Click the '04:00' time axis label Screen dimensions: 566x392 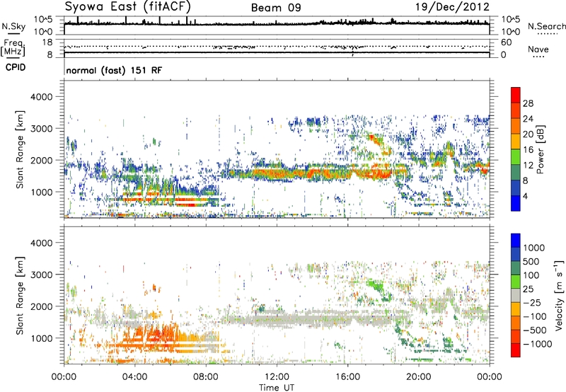pyautogui.click(x=134, y=377)
